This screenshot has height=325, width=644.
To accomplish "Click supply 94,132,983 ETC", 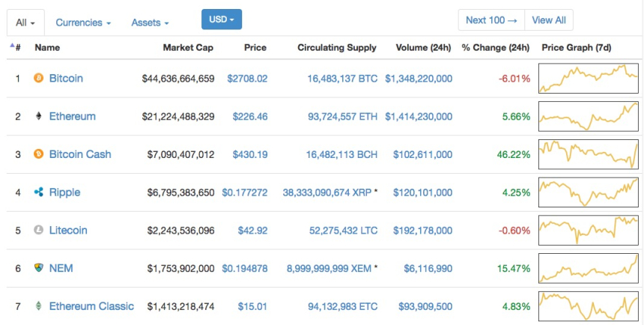I will [x=342, y=306].
